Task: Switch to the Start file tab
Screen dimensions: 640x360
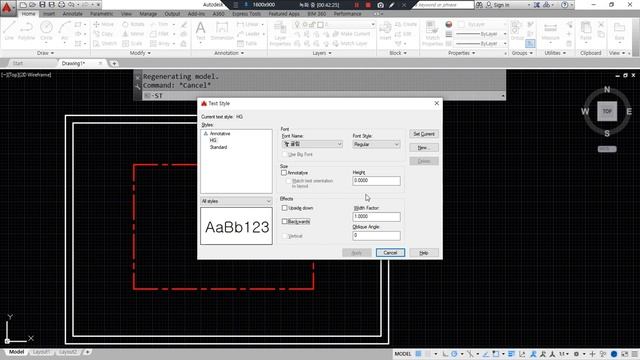Action: (18, 63)
